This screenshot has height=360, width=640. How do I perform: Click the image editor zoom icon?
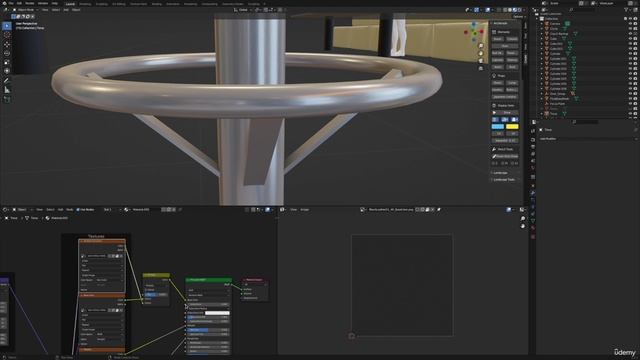(523, 219)
